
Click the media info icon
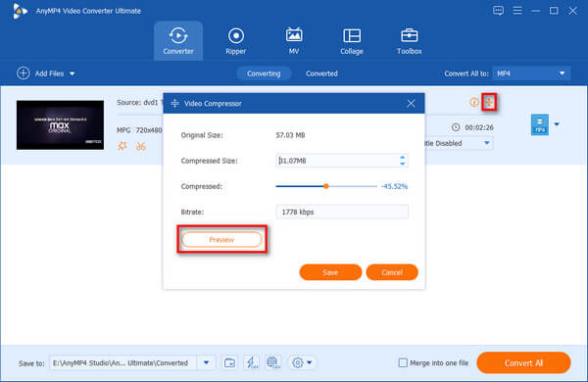click(474, 102)
